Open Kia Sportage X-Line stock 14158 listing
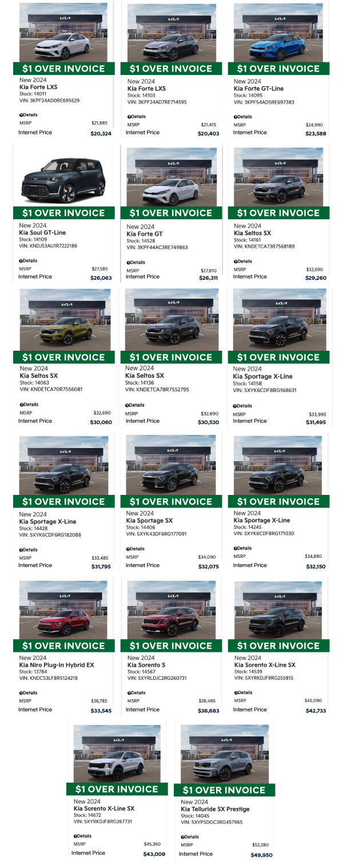This screenshot has height=868, width=343. click(262, 376)
